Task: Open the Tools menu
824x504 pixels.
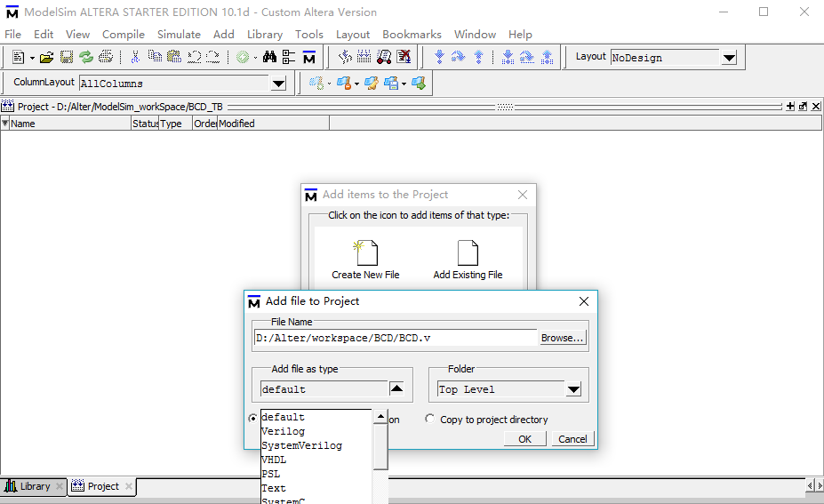Action: point(309,34)
